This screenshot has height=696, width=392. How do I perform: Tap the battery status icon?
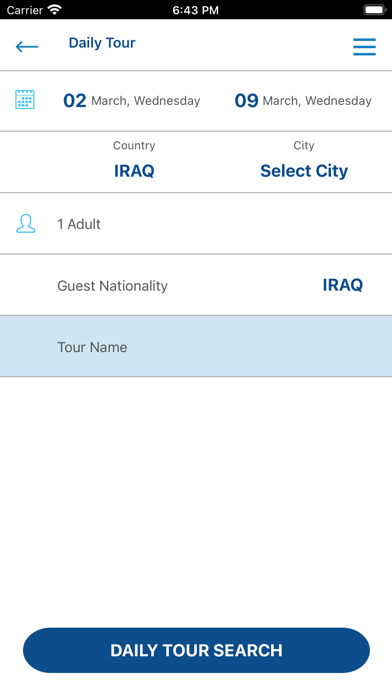coord(375,9)
